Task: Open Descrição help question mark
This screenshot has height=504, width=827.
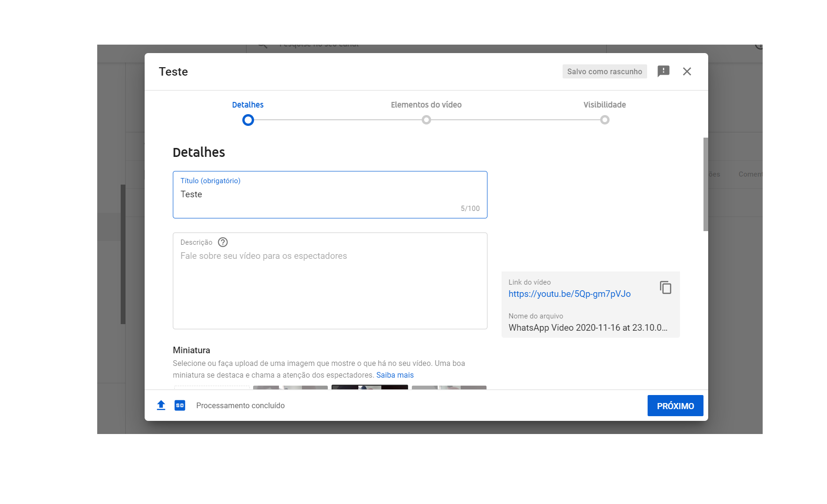Action: (223, 242)
